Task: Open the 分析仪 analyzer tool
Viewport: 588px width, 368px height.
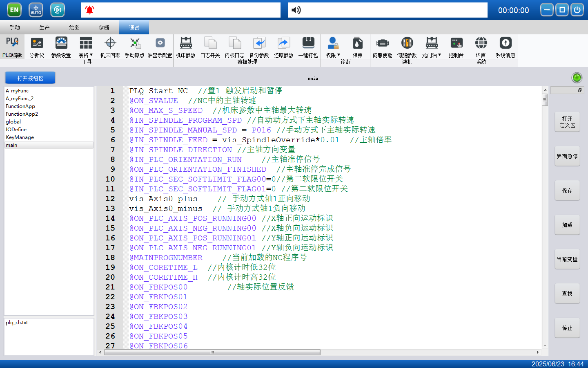Action: tap(37, 47)
